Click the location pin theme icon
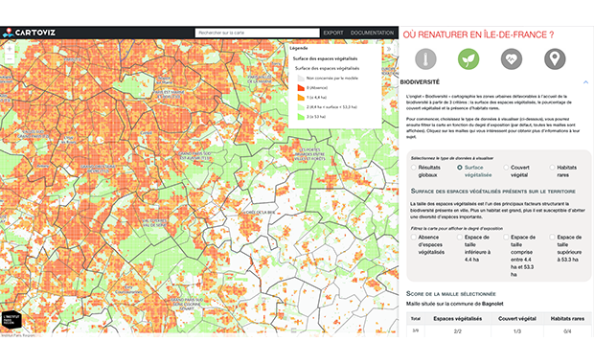Screen dimensions: 594x364 click(x=555, y=59)
